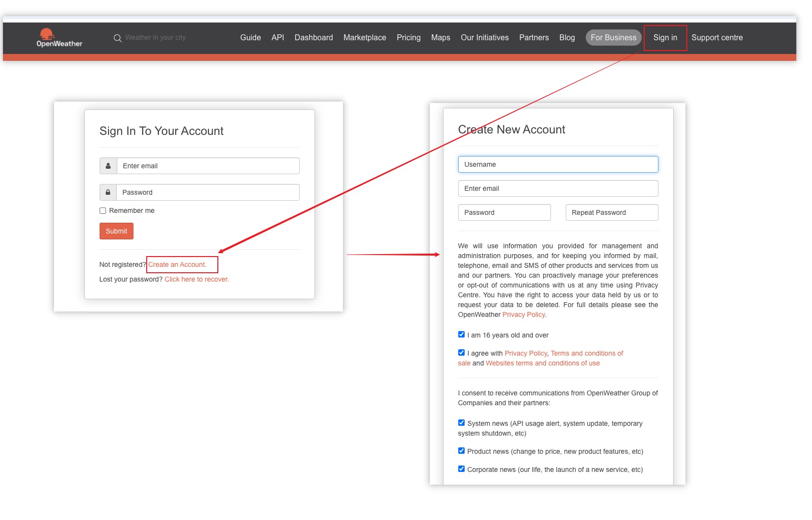The height and width of the screenshot is (520, 812).
Task: Uncheck the System news checkbox
Action: tap(461, 422)
